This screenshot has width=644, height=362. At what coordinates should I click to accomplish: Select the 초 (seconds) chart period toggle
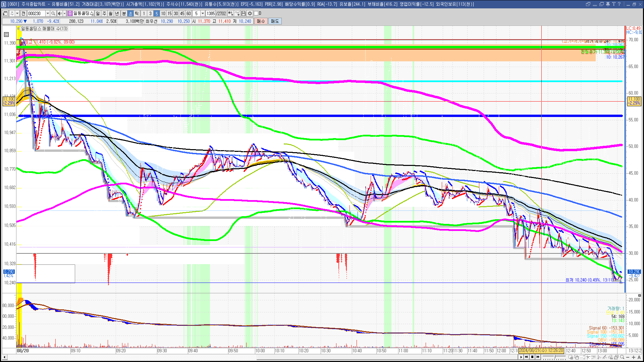130,13
